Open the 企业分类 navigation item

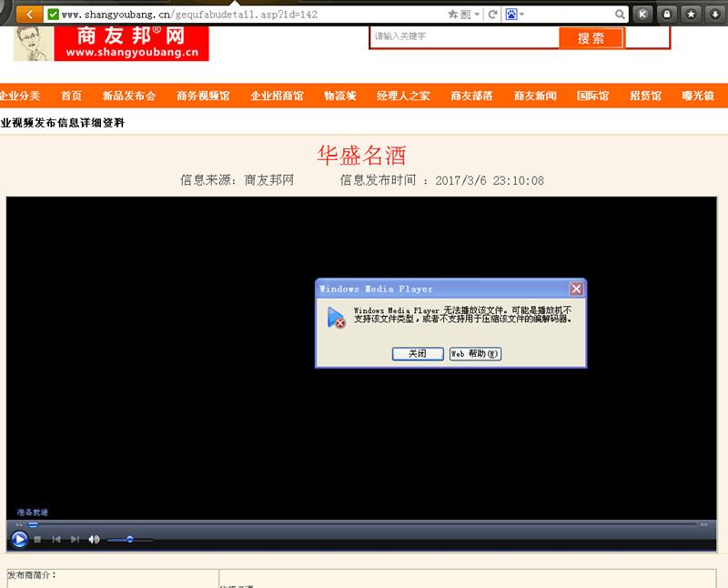coord(20,96)
